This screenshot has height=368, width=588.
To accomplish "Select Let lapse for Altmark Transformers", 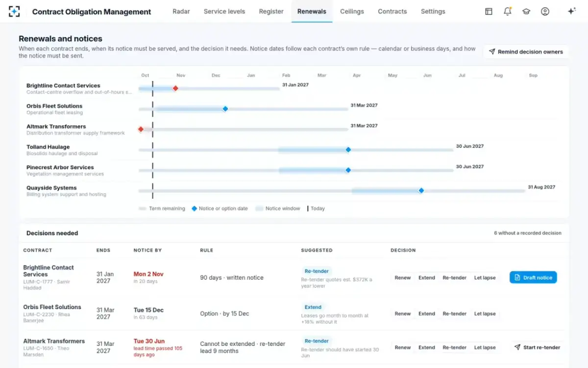I will coord(485,347).
